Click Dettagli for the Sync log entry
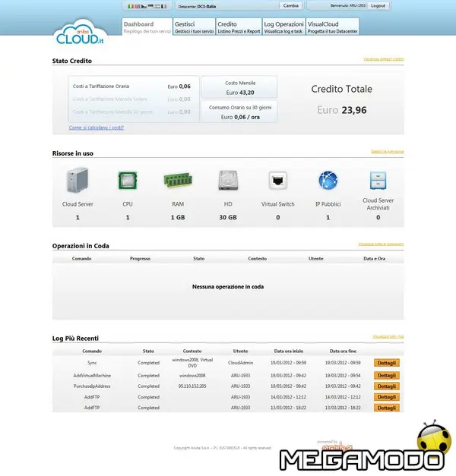This screenshot has height=476, width=456. click(x=386, y=363)
